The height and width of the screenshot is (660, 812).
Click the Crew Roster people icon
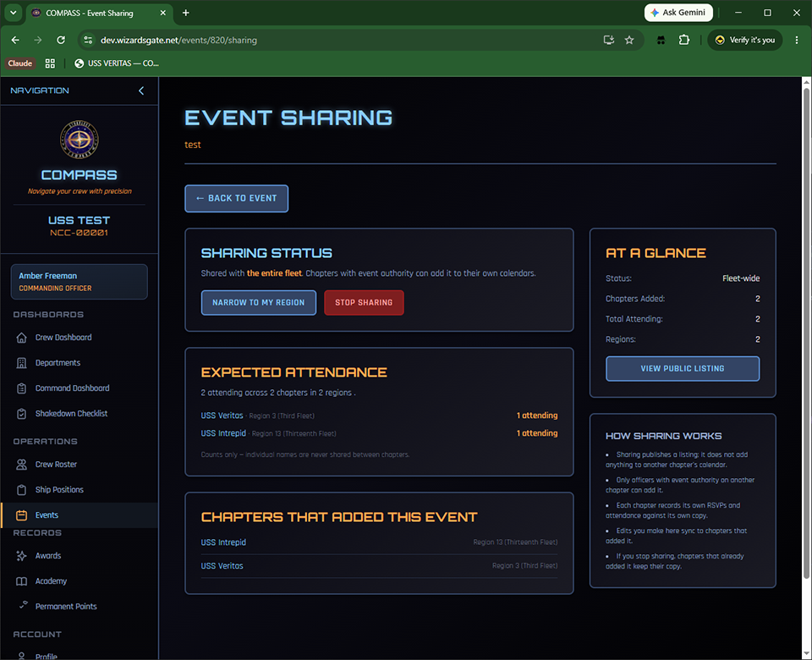click(x=21, y=465)
